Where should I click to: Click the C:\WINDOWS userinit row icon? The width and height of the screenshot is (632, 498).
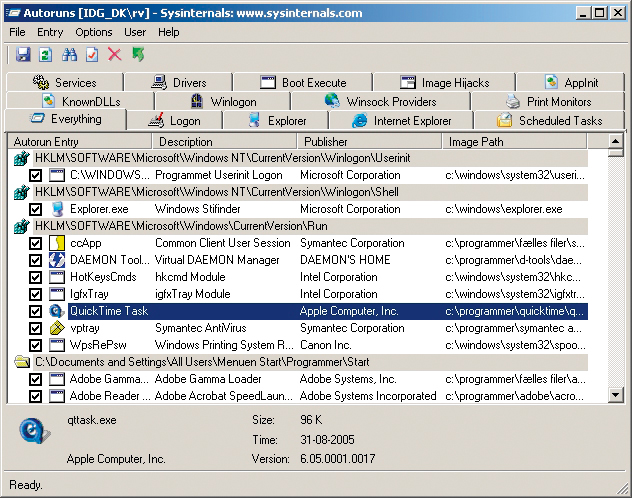click(56, 175)
